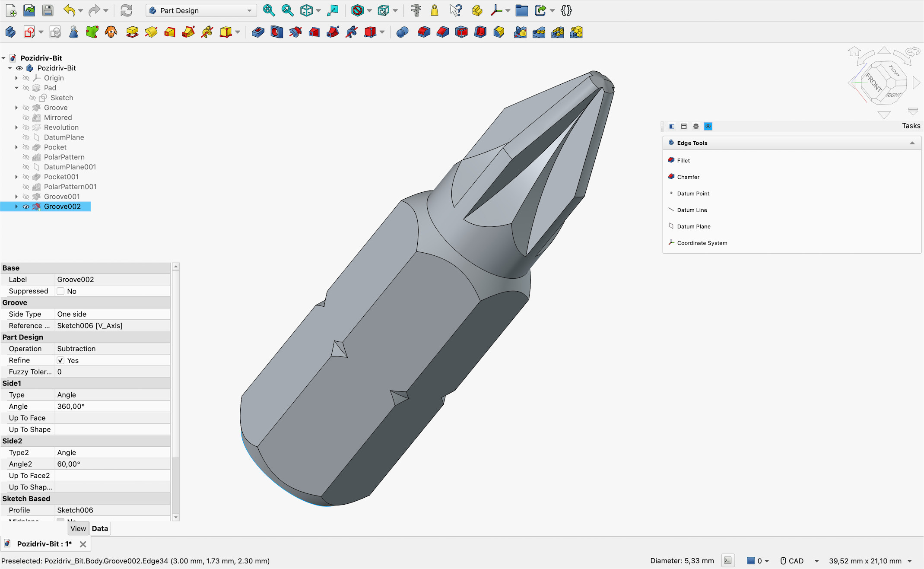This screenshot has width=924, height=569.
Task: Toggle the Suppressed checkbox
Action: (60, 291)
